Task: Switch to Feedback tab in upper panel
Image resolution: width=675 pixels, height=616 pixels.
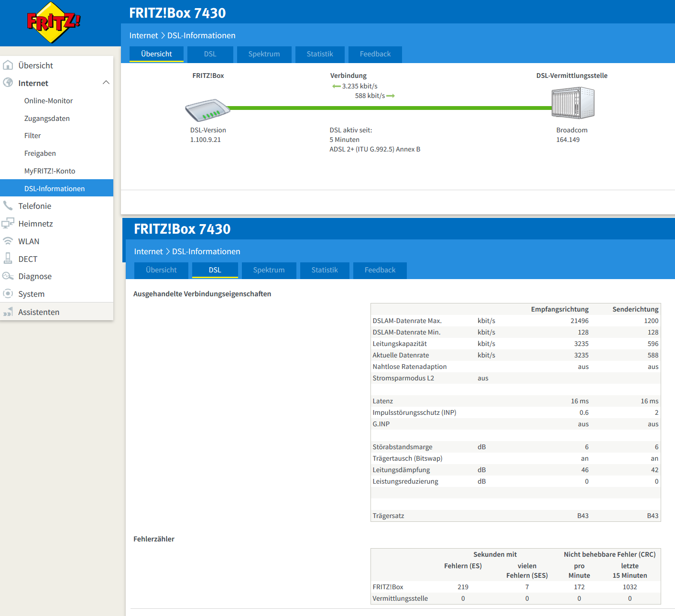Action: pos(375,54)
